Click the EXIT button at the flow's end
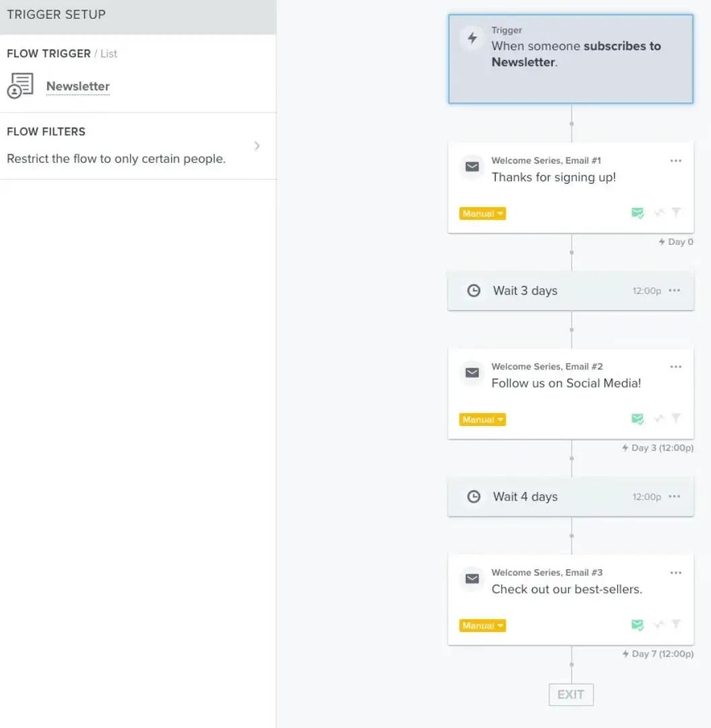Image resolution: width=711 pixels, height=728 pixels. click(x=570, y=694)
